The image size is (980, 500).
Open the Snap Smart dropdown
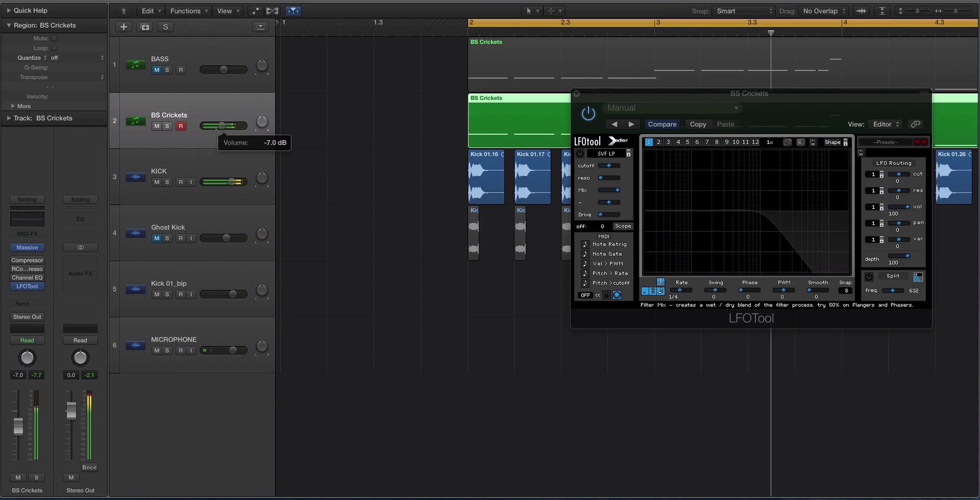pyautogui.click(x=744, y=11)
